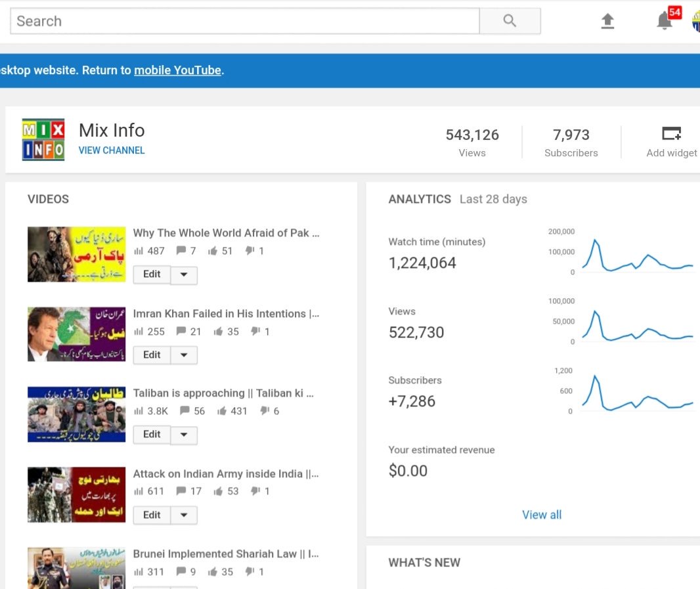Expand Edit dropdown for Attack on Indian Army video
This screenshot has width=700, height=589.
pos(184,515)
